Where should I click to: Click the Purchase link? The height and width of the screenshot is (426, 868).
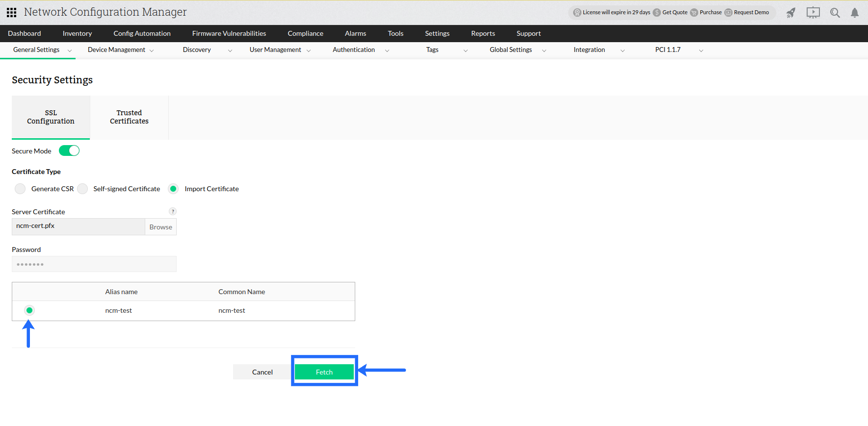coord(711,13)
